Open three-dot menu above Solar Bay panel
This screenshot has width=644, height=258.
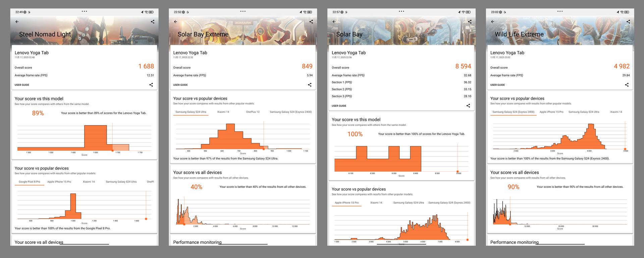point(401,11)
